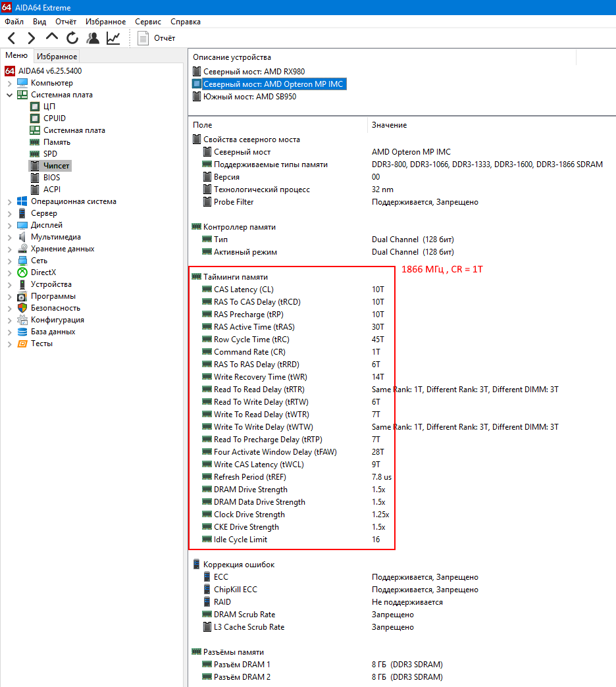Click the Forward navigation arrow

click(31, 38)
